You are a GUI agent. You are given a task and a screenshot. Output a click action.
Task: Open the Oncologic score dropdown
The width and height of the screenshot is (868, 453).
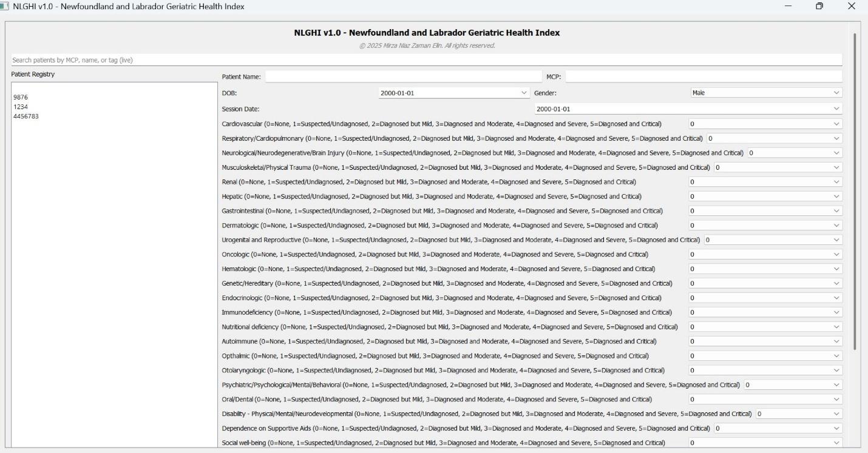point(765,255)
